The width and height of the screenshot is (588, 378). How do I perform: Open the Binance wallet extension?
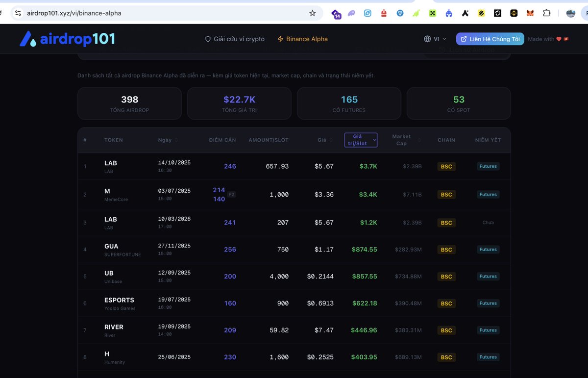[x=514, y=13]
